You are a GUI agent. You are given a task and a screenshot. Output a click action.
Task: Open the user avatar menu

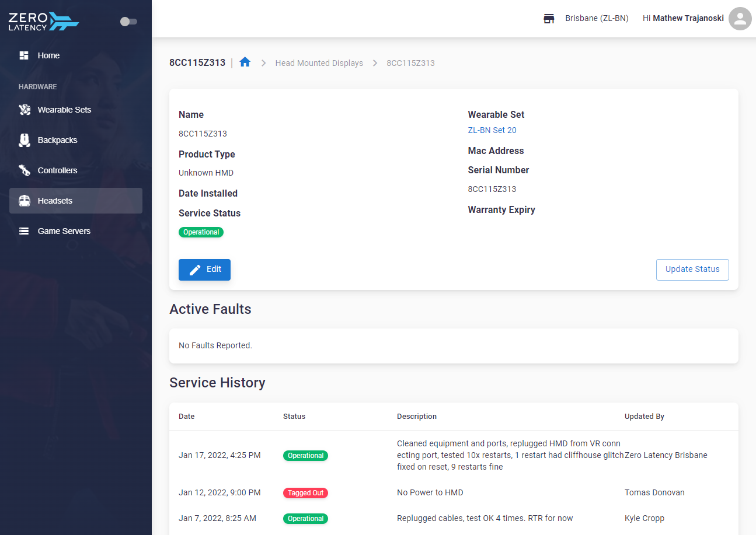click(740, 19)
